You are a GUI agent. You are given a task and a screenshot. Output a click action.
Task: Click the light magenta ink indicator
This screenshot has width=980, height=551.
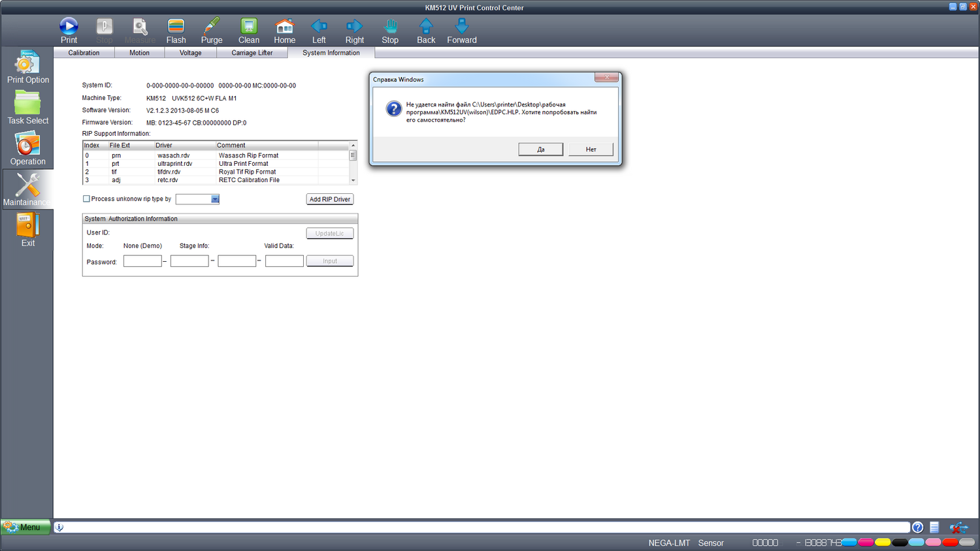(934, 543)
